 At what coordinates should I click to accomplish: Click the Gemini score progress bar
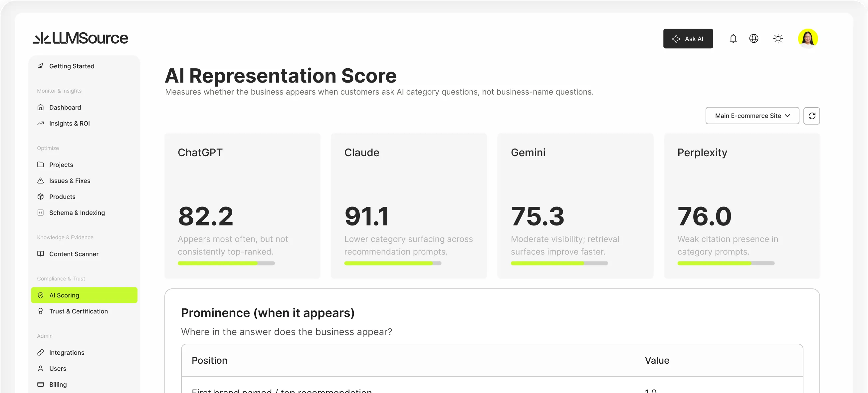pyautogui.click(x=559, y=263)
